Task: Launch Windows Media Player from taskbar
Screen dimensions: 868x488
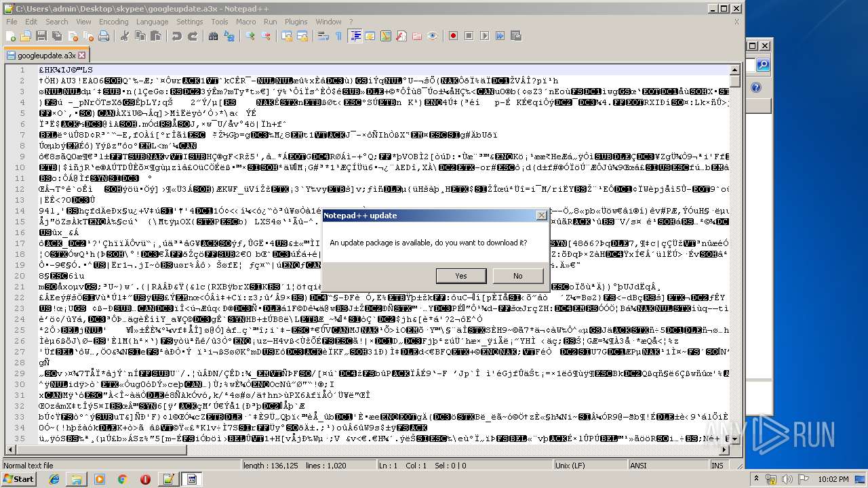Action: tap(100, 479)
